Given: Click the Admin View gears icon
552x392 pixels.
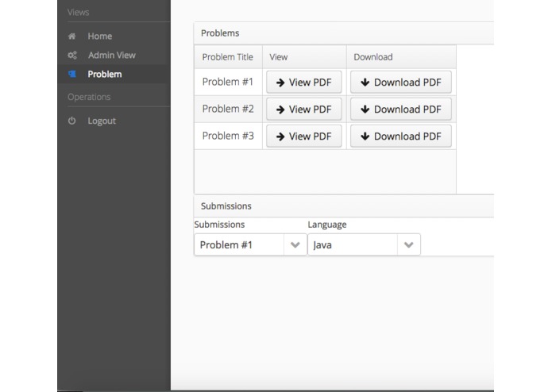Looking at the screenshot, I should pos(72,56).
